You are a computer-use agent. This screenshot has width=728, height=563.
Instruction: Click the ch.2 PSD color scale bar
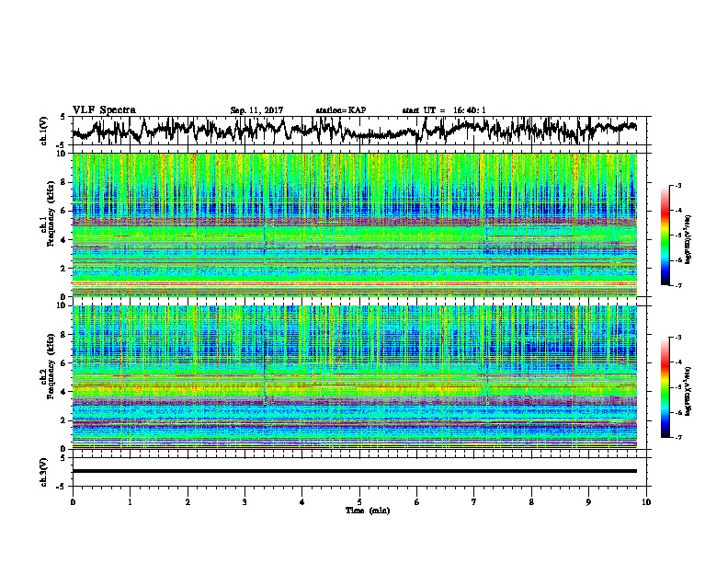[x=665, y=387]
